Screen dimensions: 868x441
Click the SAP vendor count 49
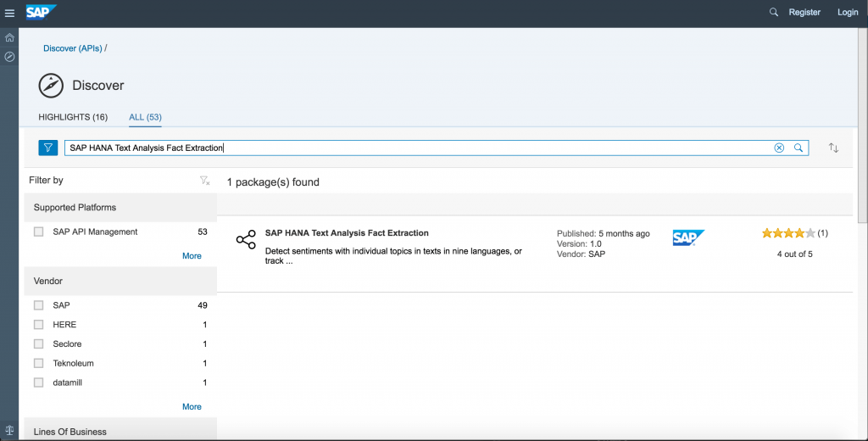coord(203,305)
